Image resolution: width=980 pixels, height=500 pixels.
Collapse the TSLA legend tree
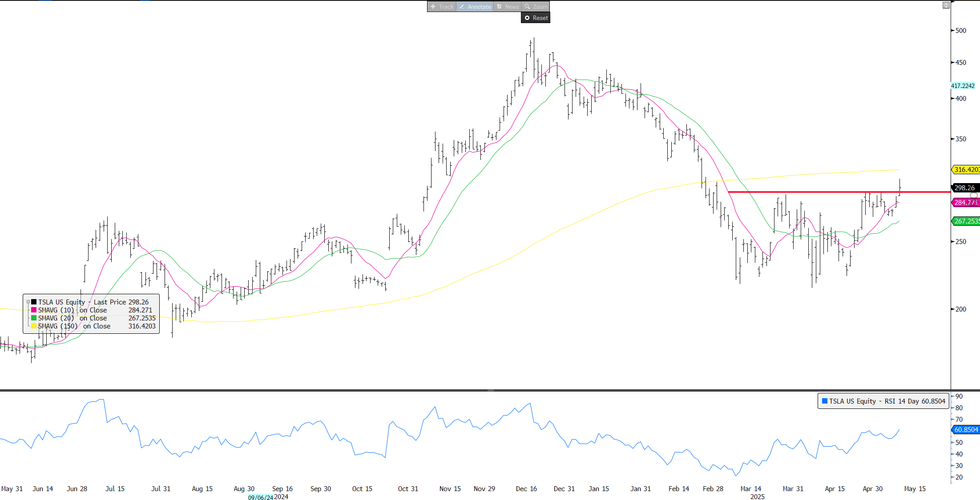click(x=28, y=302)
